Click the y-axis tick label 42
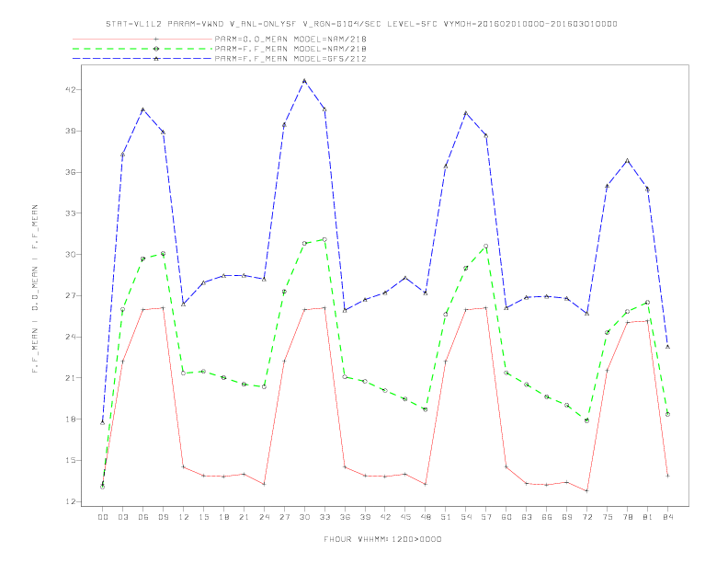The image size is (728, 563). (x=70, y=89)
